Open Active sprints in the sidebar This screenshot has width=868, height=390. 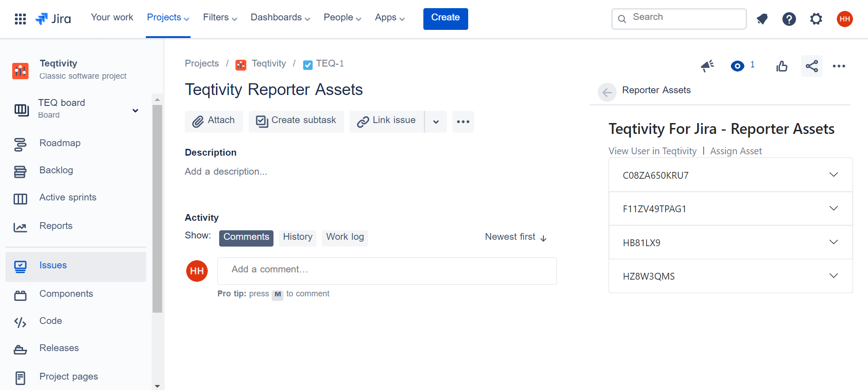[x=76, y=198]
